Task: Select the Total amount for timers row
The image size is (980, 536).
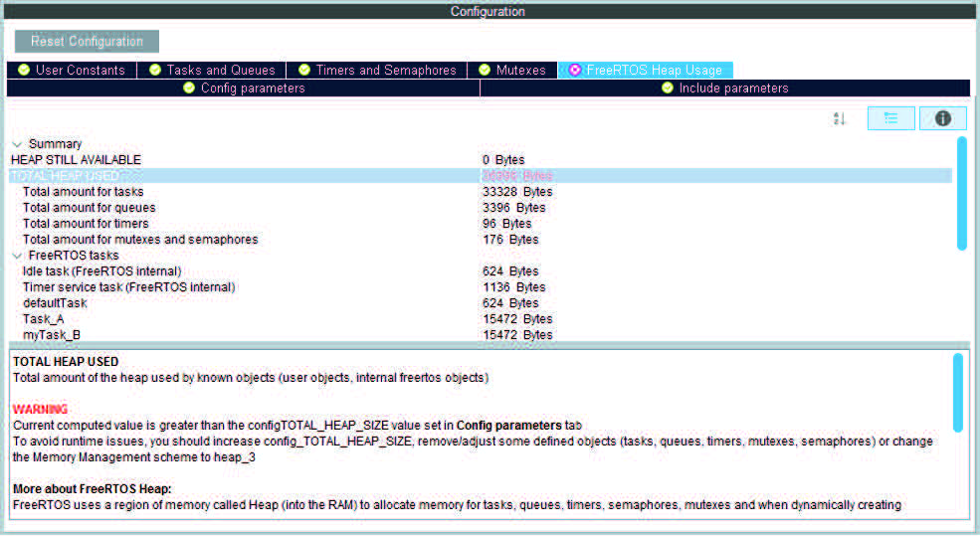Action: click(481, 224)
